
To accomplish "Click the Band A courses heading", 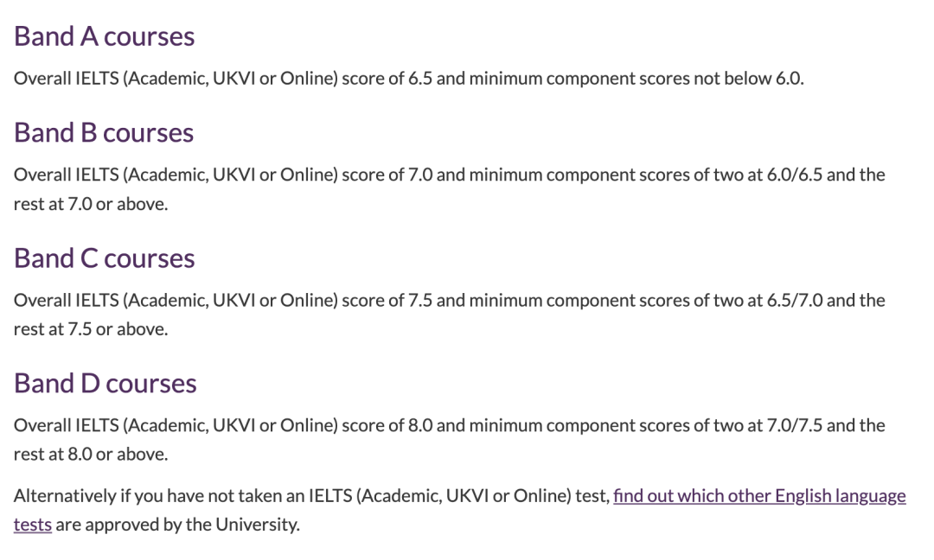I will click(105, 36).
